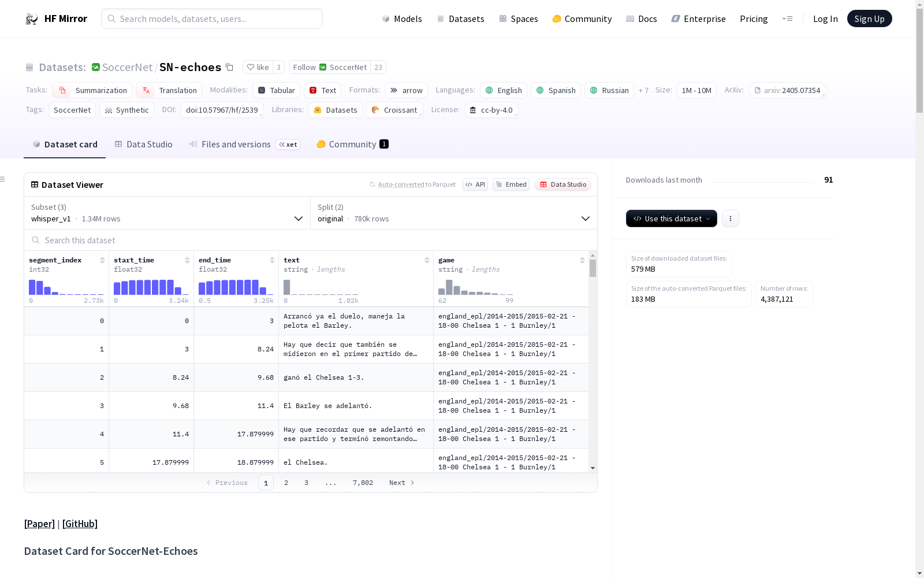Filter by the arrow format tag

point(406,90)
